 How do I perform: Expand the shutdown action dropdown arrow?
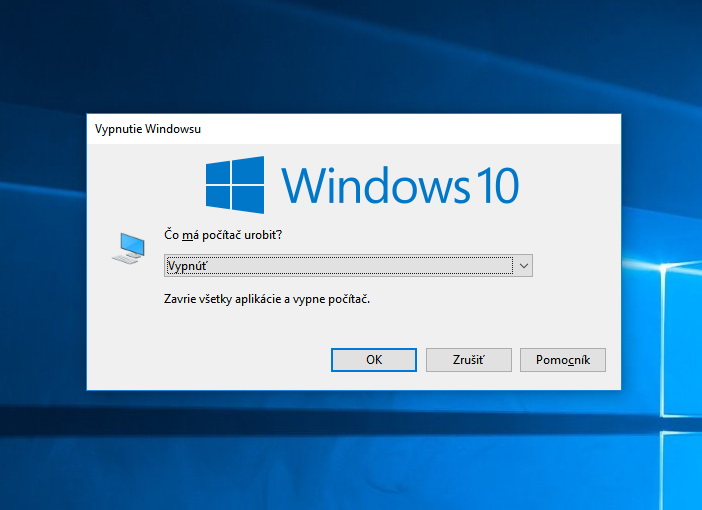click(523, 265)
